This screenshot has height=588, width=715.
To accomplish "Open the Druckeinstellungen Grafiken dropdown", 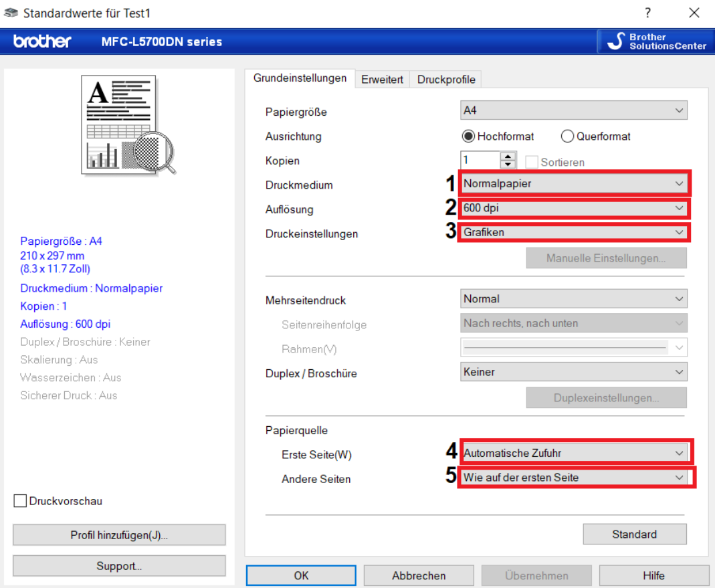I will [574, 232].
